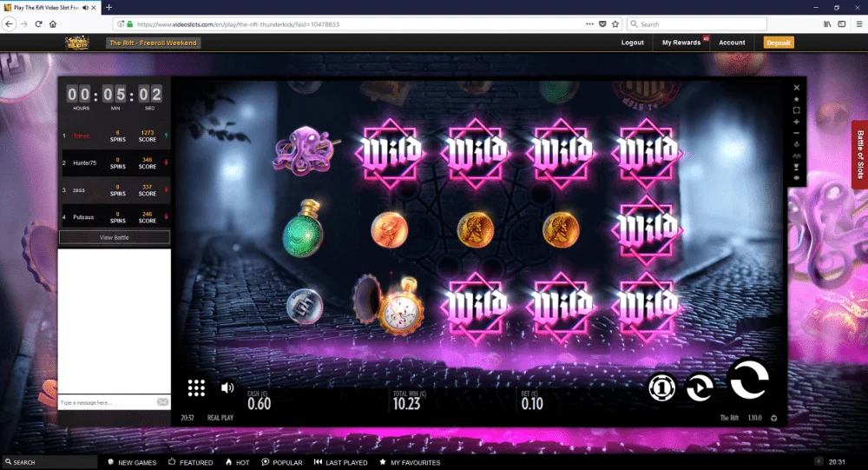
Task: Select leaderboard row for Putsaus
Action: (x=115, y=217)
